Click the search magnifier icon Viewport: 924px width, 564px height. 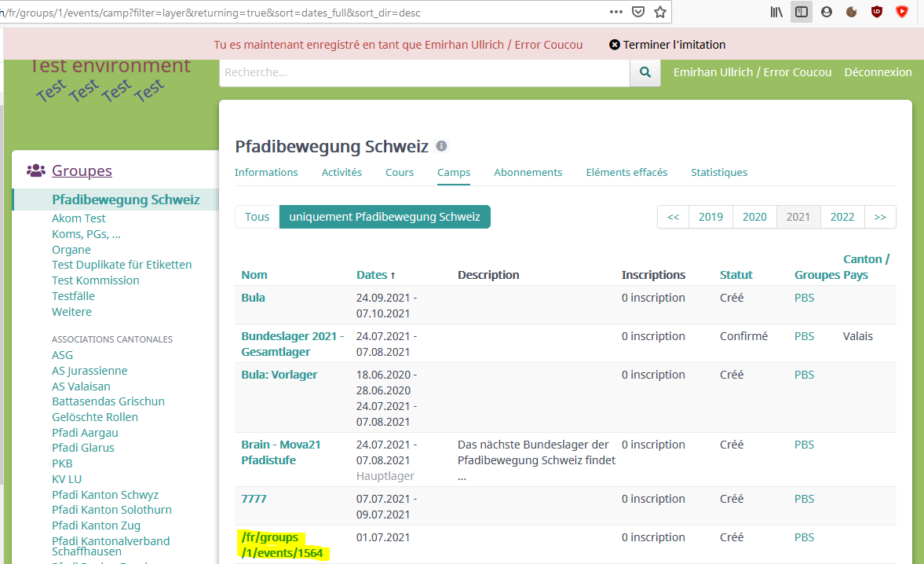(x=645, y=71)
